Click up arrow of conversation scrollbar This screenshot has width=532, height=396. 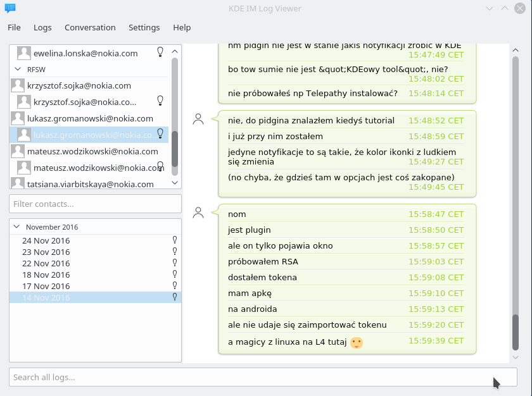516,50
